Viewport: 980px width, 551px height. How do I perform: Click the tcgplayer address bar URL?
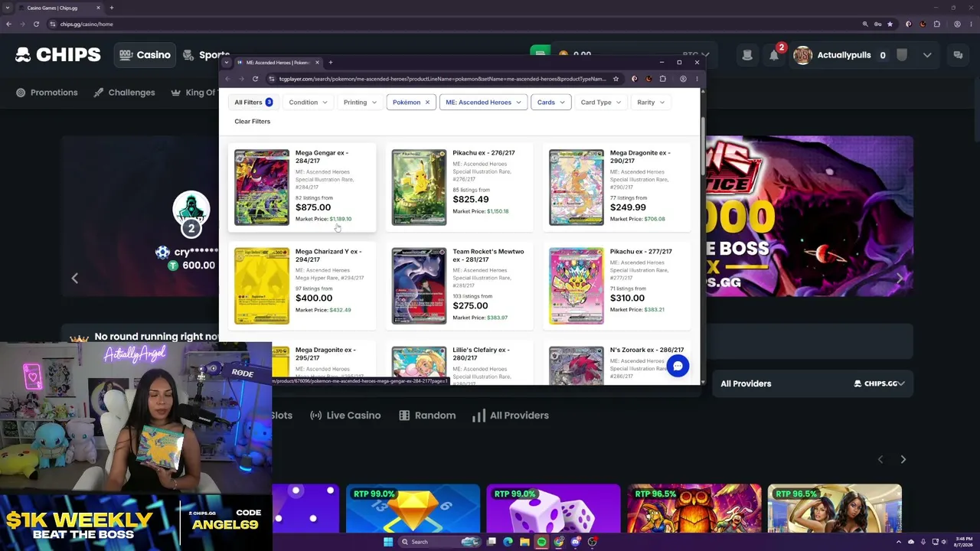pyautogui.click(x=443, y=79)
